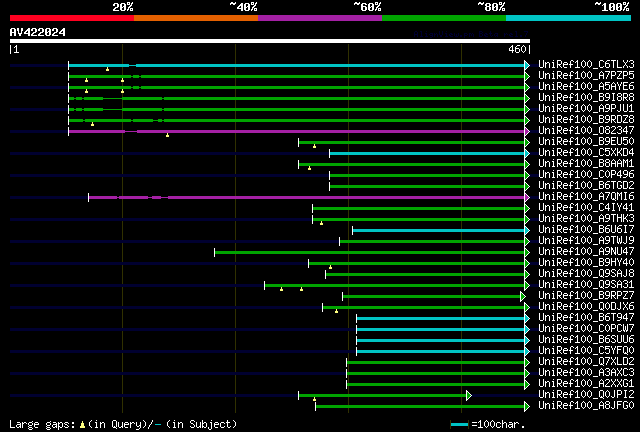Click the yellow gap marker under UniRef100_A9THK3 bar
Screen dimensions: 640x432
click(322, 223)
